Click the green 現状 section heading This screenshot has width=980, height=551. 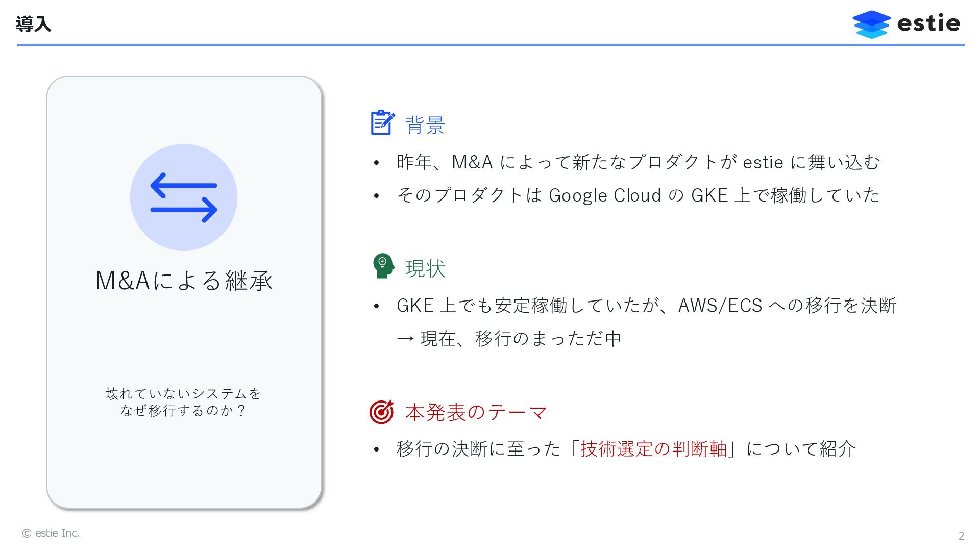point(425,269)
